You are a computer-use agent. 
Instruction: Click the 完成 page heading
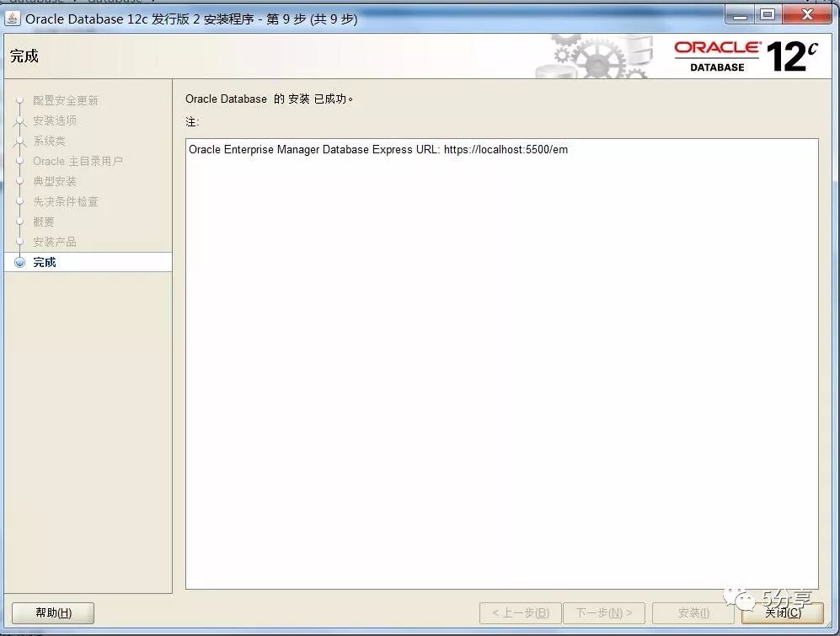[24, 56]
